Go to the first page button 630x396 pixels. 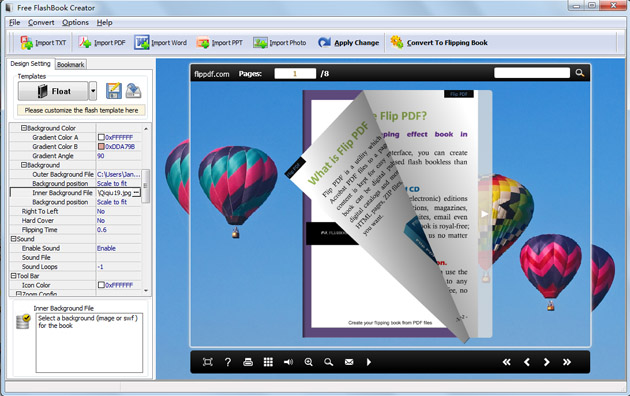[x=506, y=362]
